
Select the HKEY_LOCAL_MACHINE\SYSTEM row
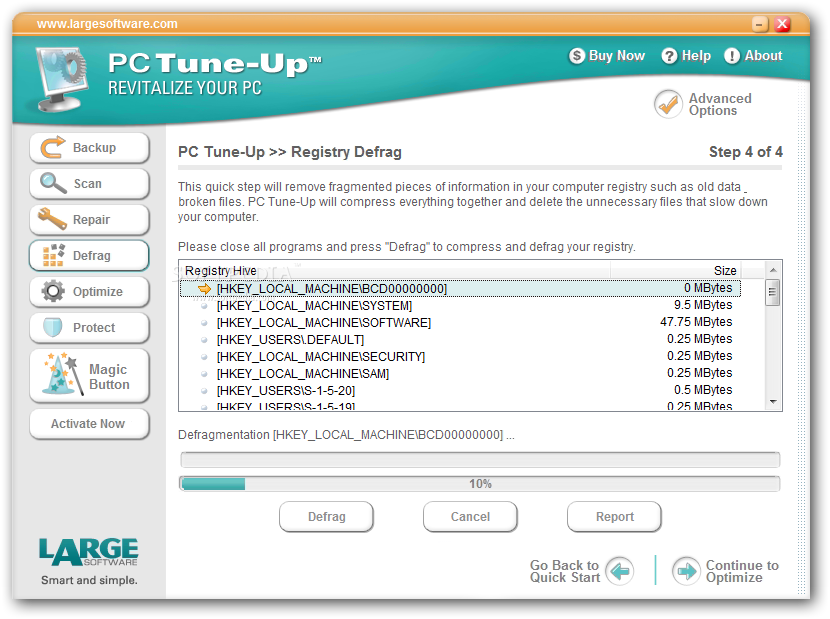click(460, 306)
